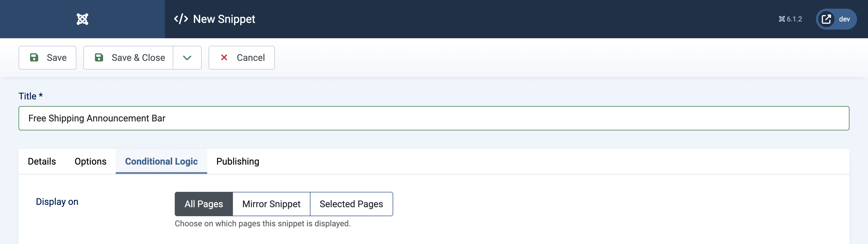Image resolution: width=868 pixels, height=244 pixels.
Task: Select All Pages display option
Action: click(x=203, y=204)
